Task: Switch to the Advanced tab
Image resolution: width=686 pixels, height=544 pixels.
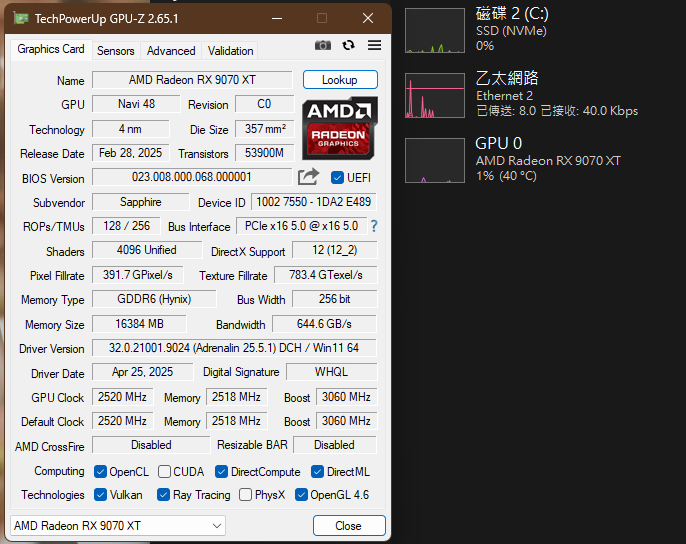Action: (x=171, y=51)
